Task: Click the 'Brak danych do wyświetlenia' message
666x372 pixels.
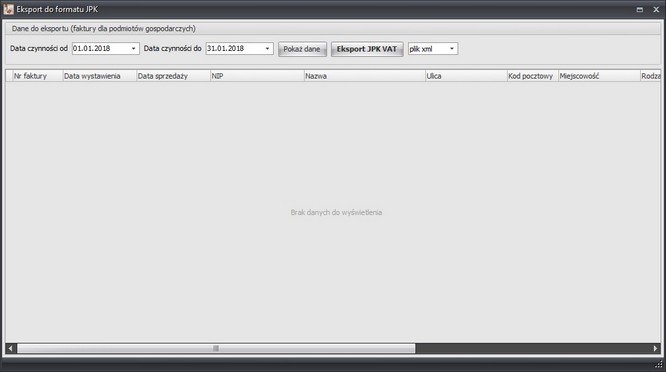Action: pos(336,212)
